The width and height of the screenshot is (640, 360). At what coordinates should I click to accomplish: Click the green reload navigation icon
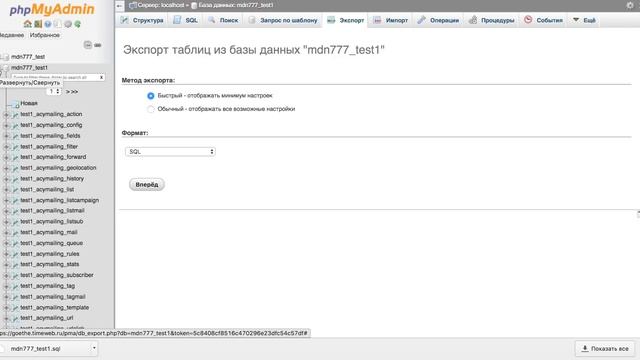click(x=78, y=24)
